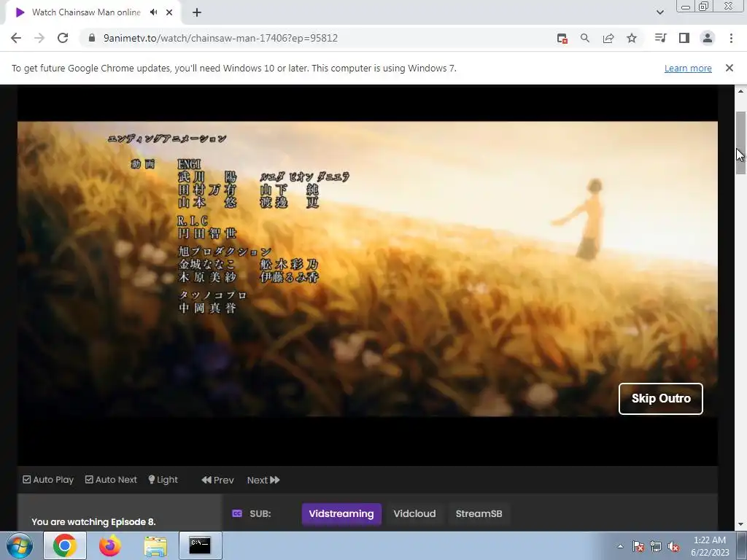Click the padlock site info icon
The width and height of the screenshot is (747, 560).
pyautogui.click(x=92, y=38)
